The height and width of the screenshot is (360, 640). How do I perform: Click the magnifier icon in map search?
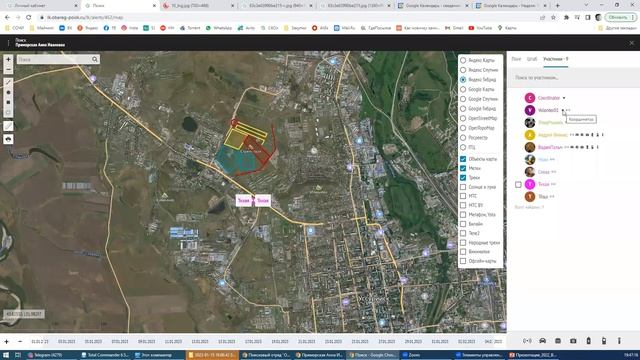click(x=95, y=60)
